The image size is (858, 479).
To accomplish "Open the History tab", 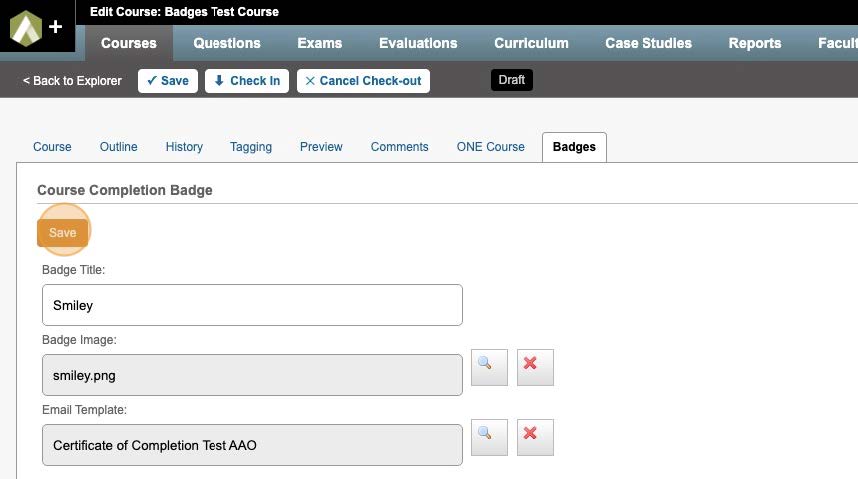I will pos(184,147).
